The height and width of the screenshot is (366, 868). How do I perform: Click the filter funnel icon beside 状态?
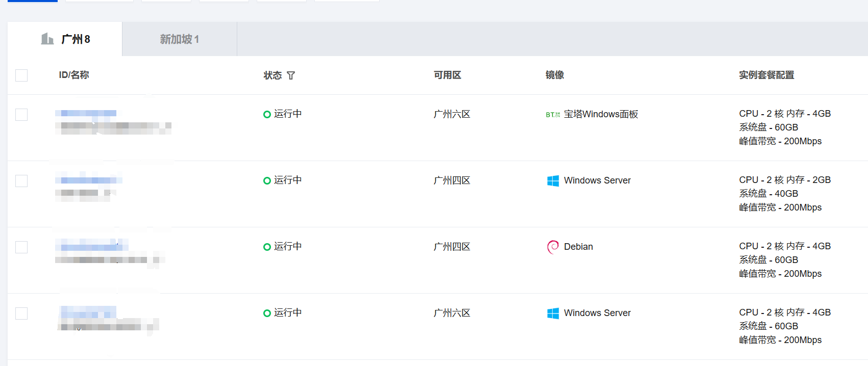click(291, 75)
